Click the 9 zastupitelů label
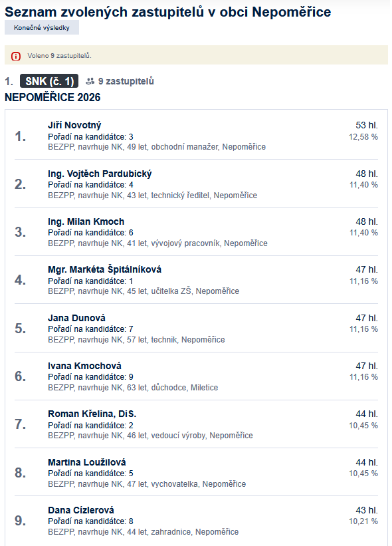The image size is (392, 546). [x=126, y=81]
